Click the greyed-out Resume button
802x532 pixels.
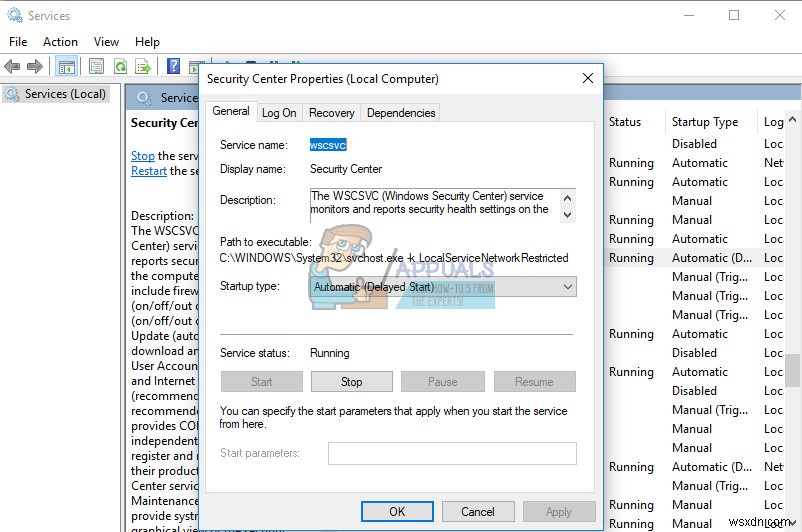pyautogui.click(x=534, y=382)
